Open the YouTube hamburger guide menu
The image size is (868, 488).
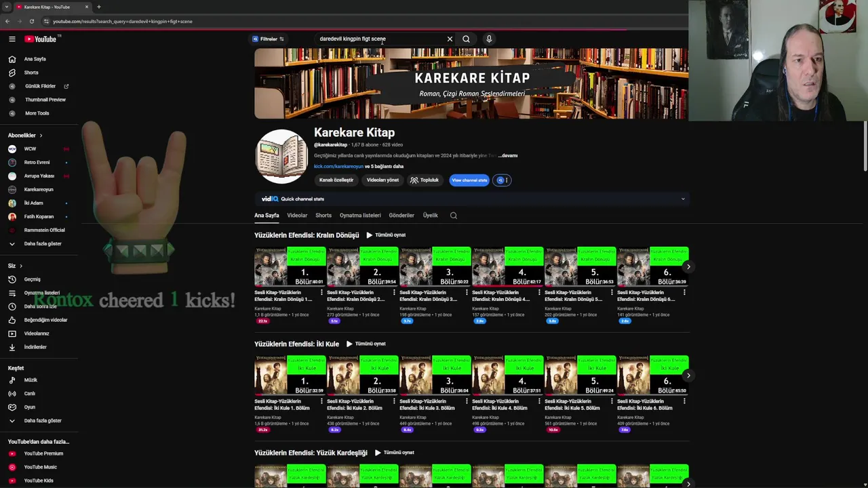pyautogui.click(x=12, y=39)
